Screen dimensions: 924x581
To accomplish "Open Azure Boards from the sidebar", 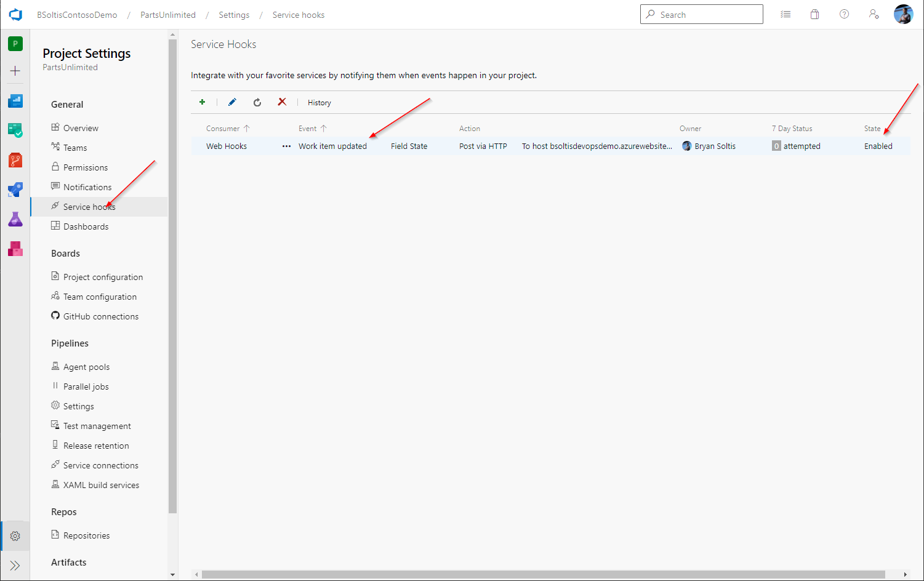I will (15, 130).
